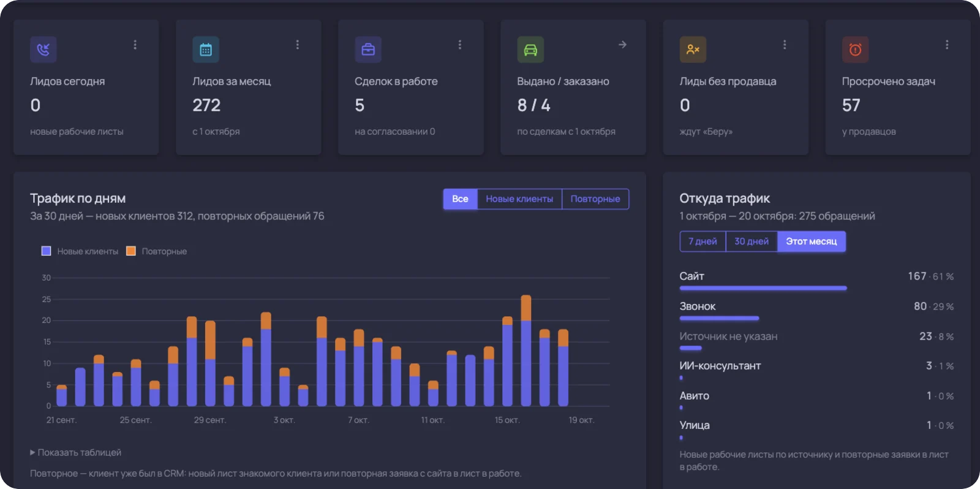Open the three-dot menu on Лиды без продавца card
Screen dimensions: 980x489
click(x=785, y=45)
